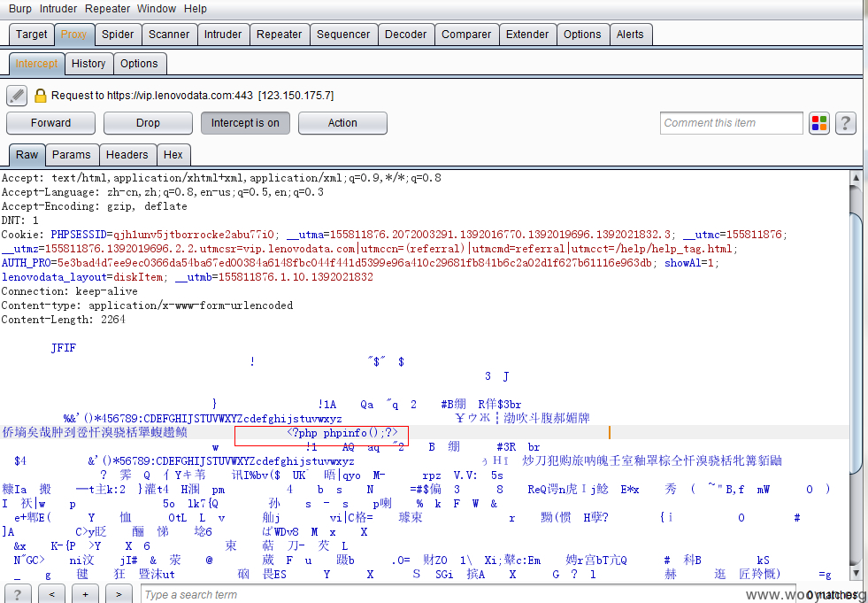Image resolution: width=868 pixels, height=603 pixels.
Task: Go to next search match
Action: point(119,594)
